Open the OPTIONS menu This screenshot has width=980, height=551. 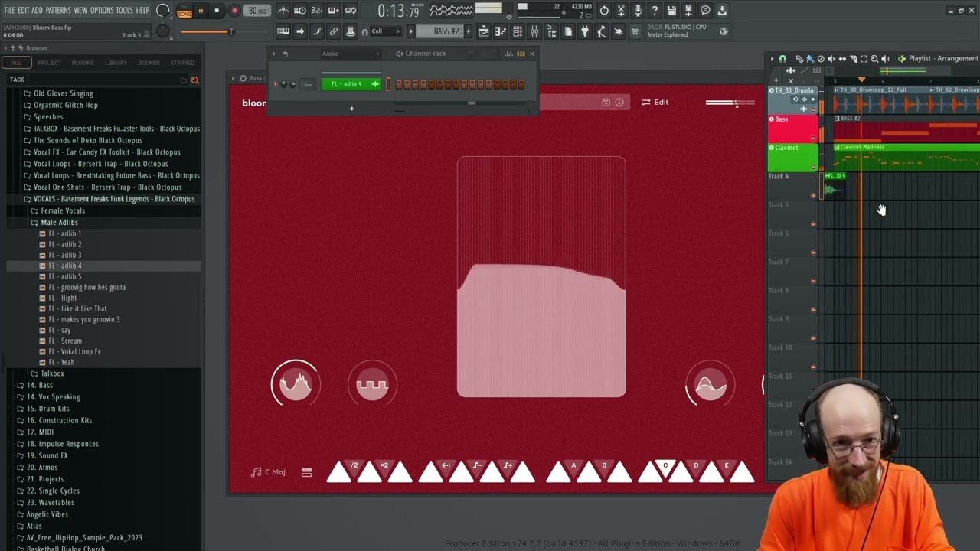click(x=102, y=11)
